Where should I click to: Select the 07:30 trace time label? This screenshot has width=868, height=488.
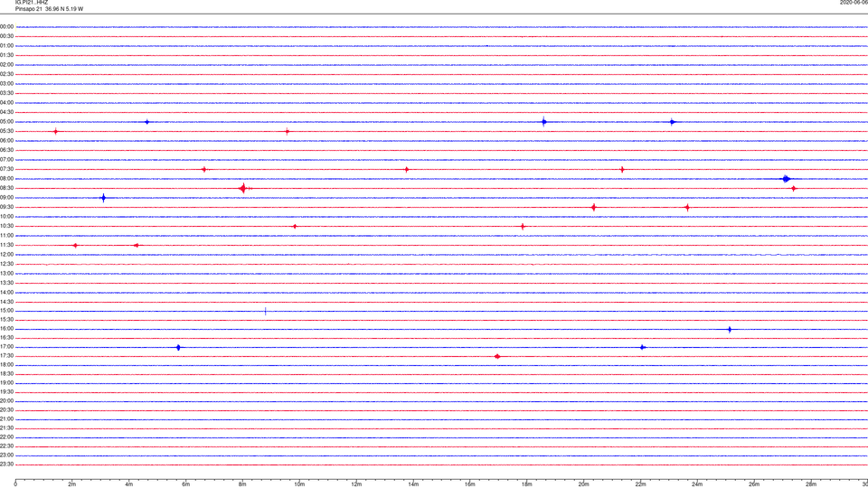point(6,169)
